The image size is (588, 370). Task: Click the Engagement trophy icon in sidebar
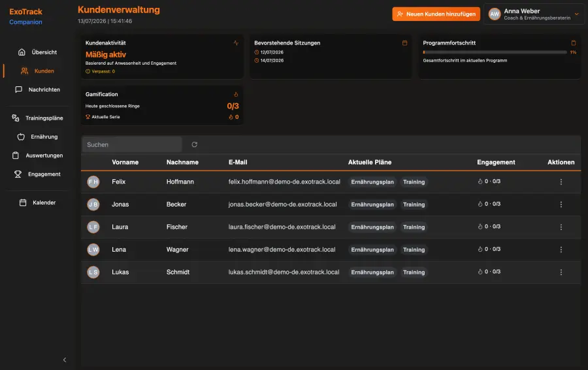[x=18, y=175]
